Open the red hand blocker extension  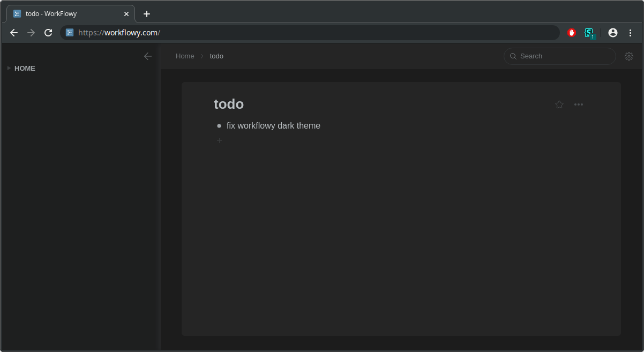572,33
